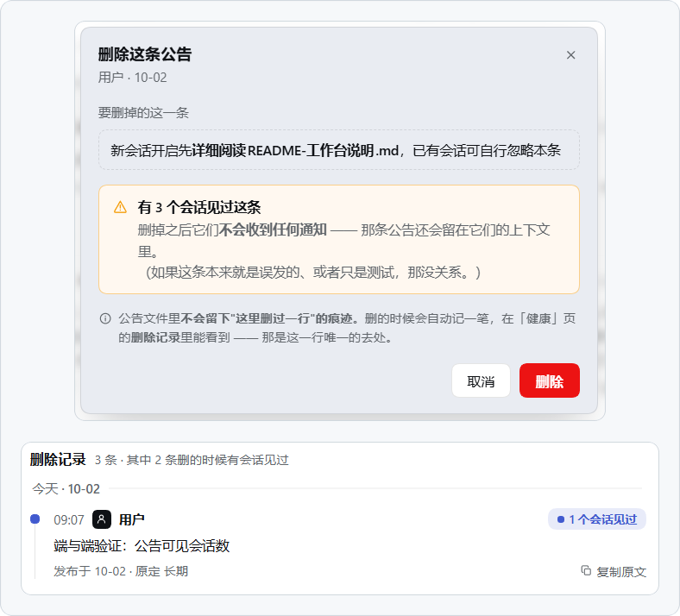Click the warning triangle icon
The image size is (680, 616).
coord(120,207)
